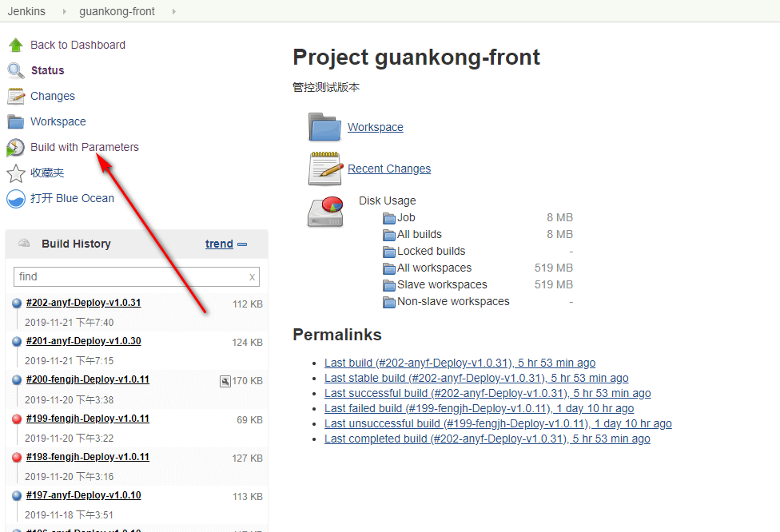Click the folder icon beside Slave workspaces
Viewport: 780px width, 532px height.
tap(389, 285)
